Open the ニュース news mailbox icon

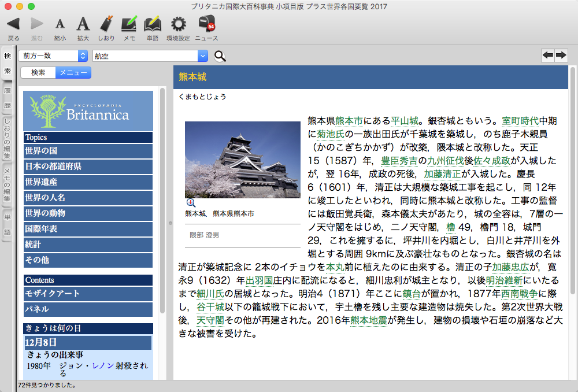tap(206, 24)
